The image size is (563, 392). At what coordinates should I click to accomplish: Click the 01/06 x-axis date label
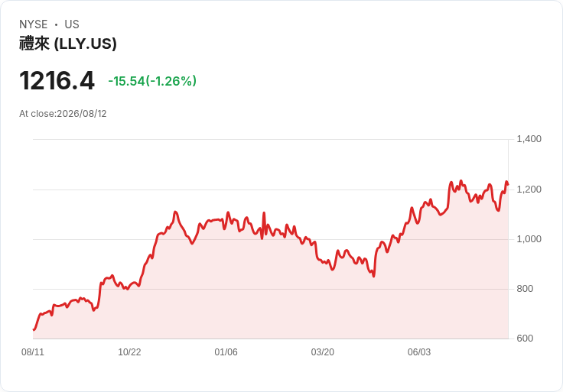coord(226,352)
